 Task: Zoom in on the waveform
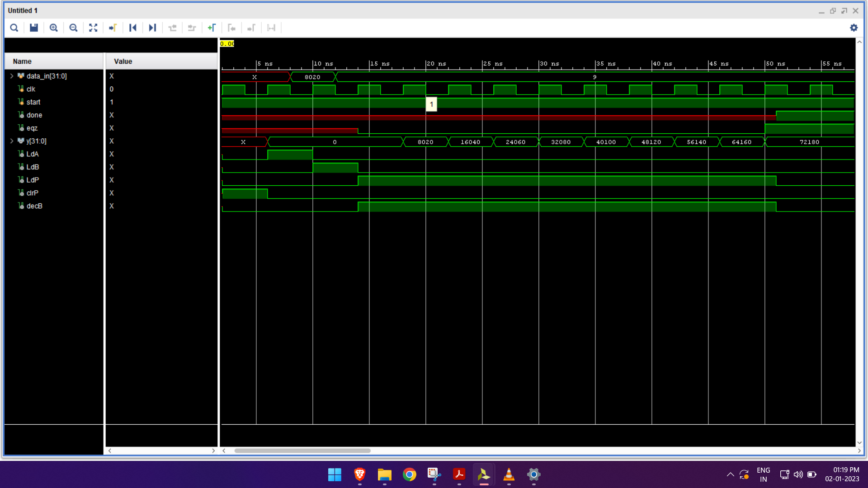(x=53, y=28)
